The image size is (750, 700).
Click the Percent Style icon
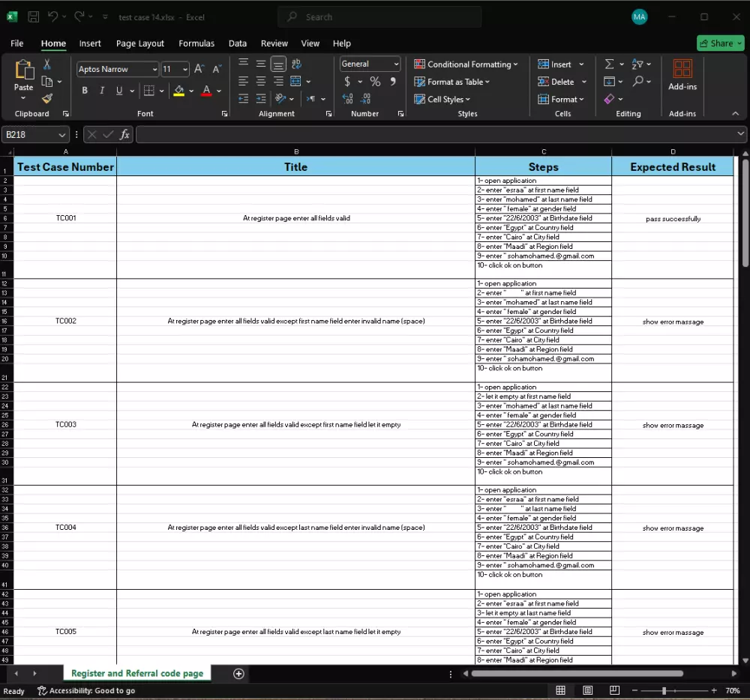[x=375, y=82]
